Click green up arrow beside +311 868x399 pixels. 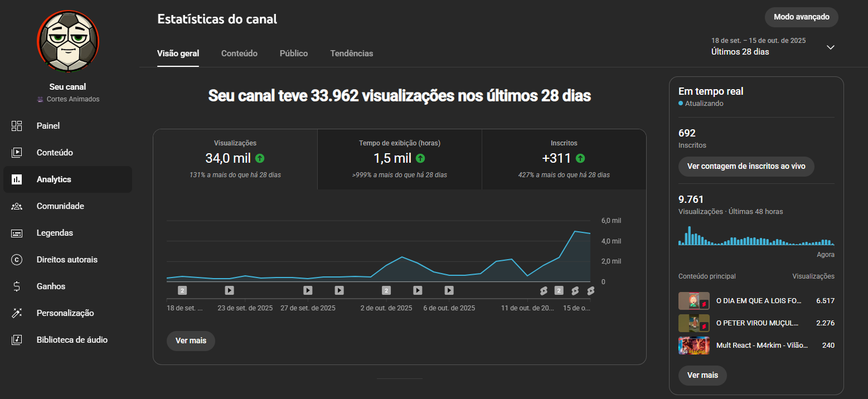pyautogui.click(x=580, y=158)
